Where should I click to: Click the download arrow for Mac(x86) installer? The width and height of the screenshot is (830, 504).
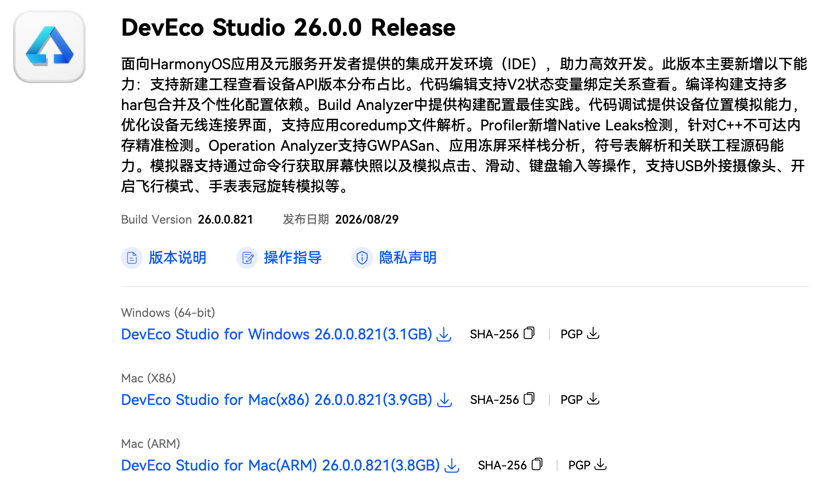444,400
